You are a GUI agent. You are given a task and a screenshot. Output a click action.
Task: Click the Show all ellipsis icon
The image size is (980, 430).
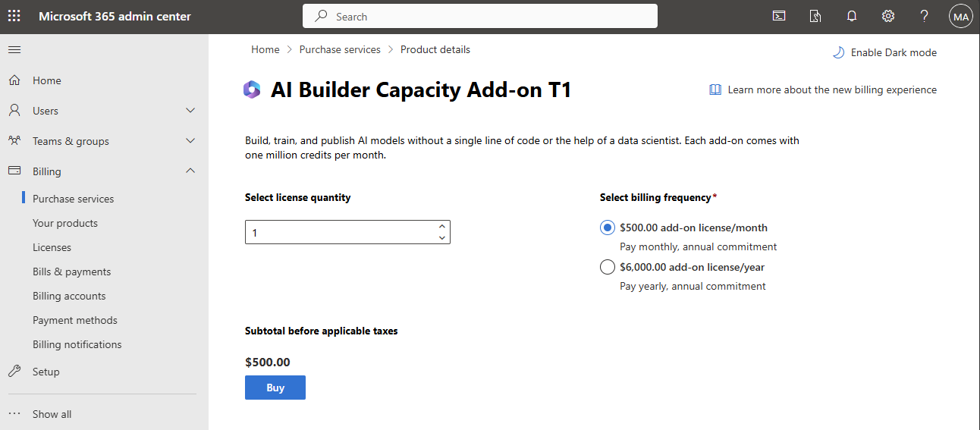[x=14, y=414]
